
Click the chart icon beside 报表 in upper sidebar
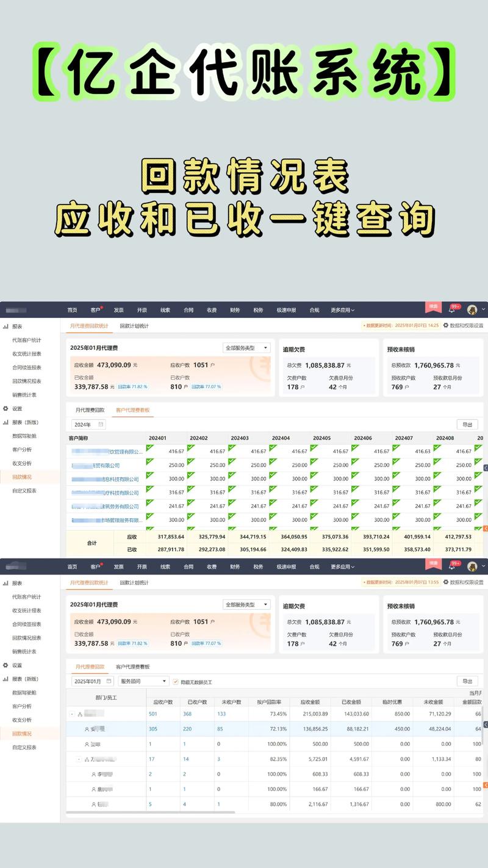(x=5, y=327)
